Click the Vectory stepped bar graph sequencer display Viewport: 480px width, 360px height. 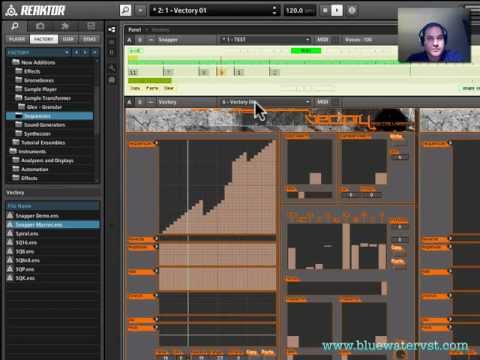pyautogui.click(x=218, y=187)
